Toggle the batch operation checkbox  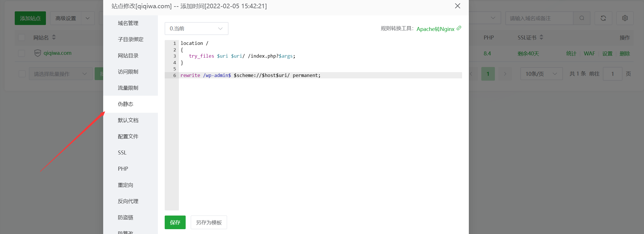(x=22, y=74)
